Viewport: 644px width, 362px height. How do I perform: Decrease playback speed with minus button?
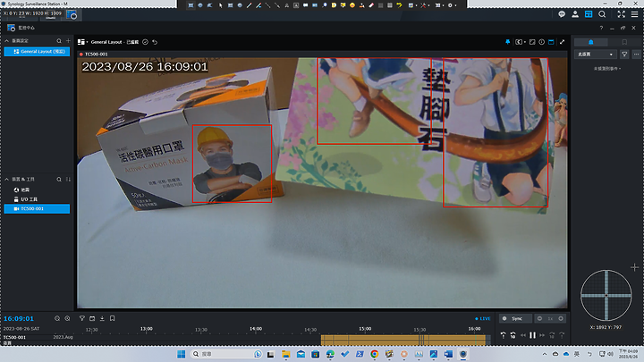point(539,318)
